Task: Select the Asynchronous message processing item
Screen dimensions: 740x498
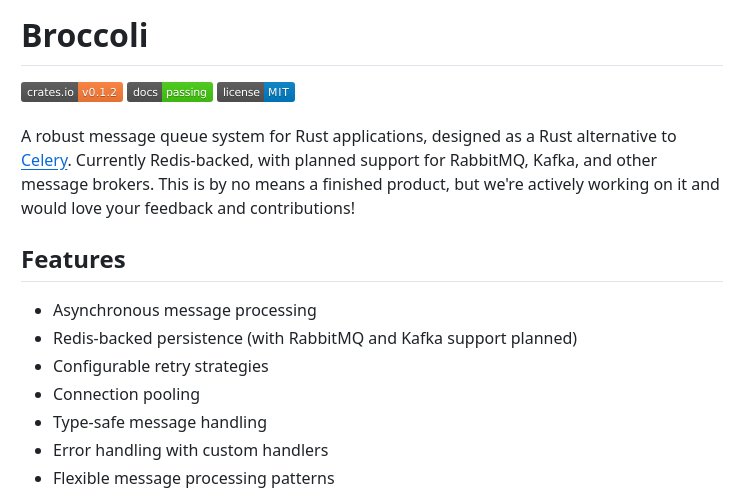Action: [x=185, y=311]
